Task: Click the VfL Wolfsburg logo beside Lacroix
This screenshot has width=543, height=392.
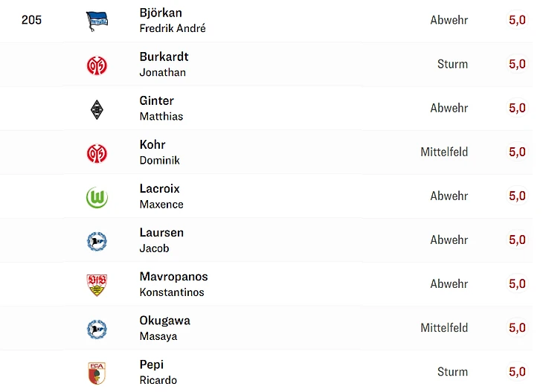Action: (x=97, y=196)
